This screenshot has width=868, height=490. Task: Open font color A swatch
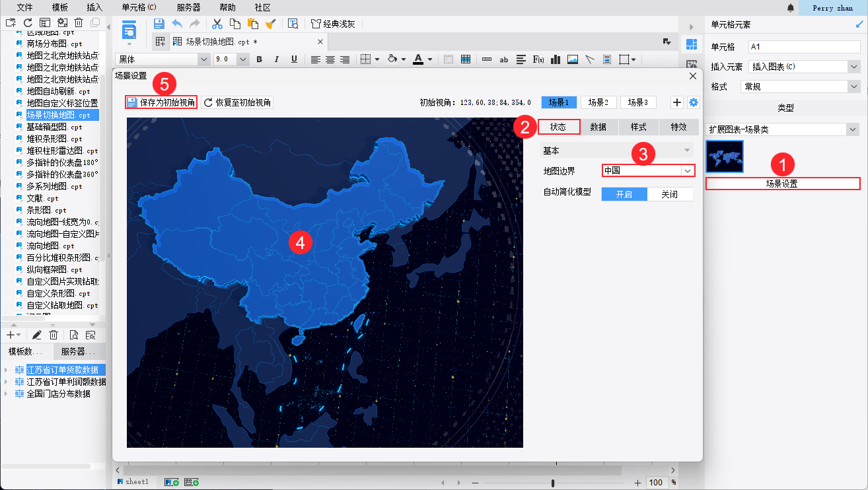[417, 59]
